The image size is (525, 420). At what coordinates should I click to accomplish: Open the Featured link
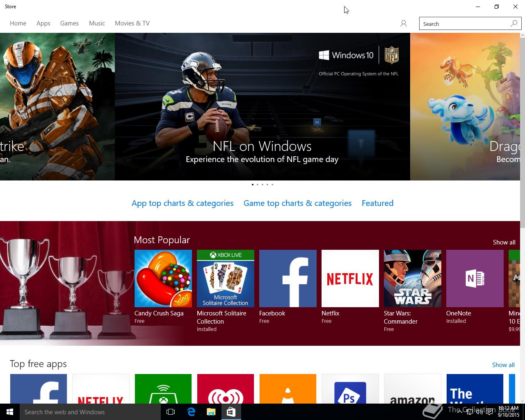(377, 203)
